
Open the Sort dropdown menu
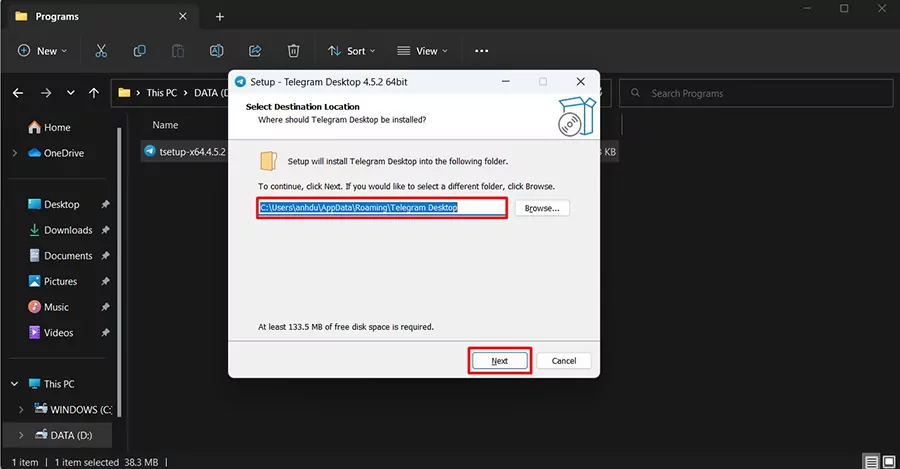click(x=351, y=51)
